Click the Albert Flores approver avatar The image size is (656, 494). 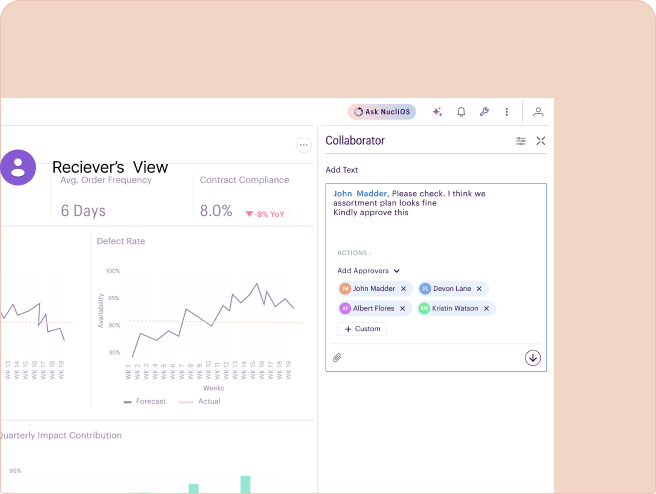coord(345,308)
